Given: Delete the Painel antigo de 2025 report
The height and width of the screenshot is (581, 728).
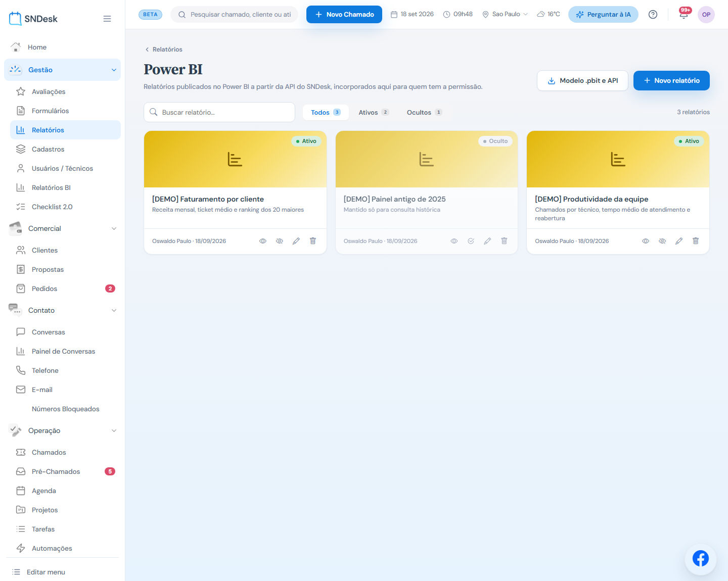Looking at the screenshot, I should click(x=504, y=241).
